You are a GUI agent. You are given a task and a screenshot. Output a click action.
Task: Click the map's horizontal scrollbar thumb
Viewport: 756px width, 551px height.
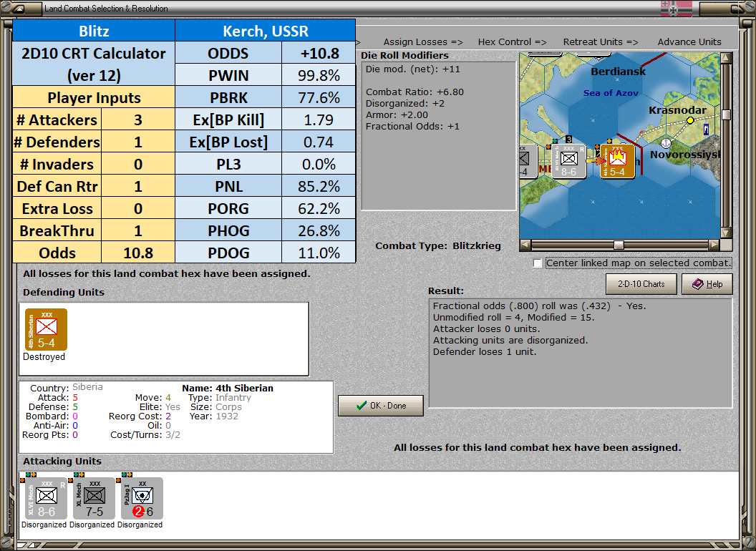(x=618, y=245)
